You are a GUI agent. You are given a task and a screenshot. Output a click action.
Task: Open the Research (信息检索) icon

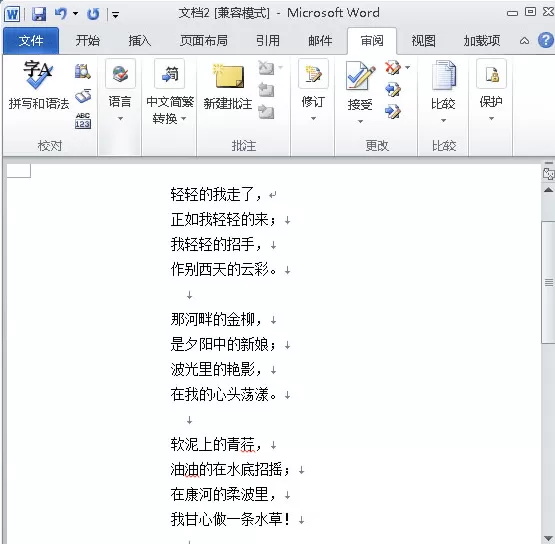[82, 71]
